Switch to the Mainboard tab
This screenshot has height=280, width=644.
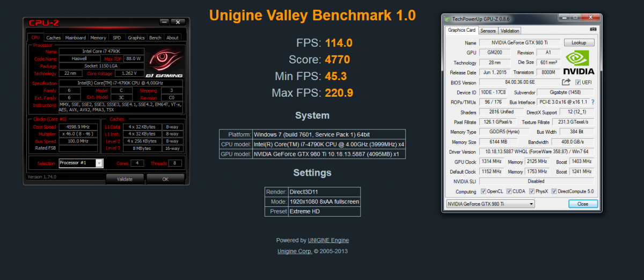[75, 38]
